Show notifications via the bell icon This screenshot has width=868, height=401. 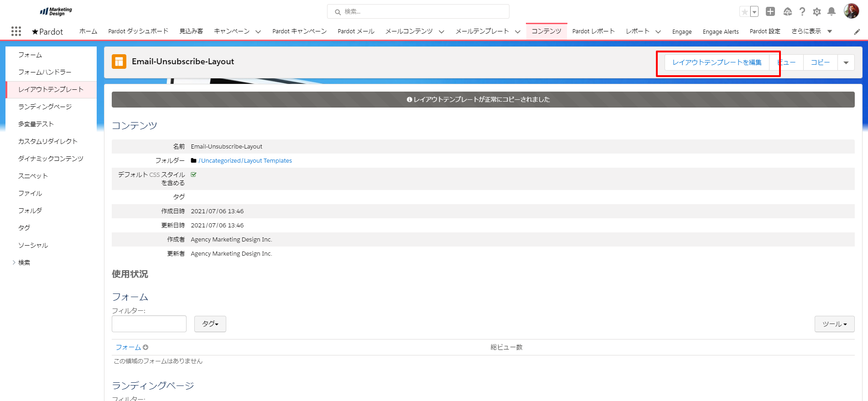point(832,12)
